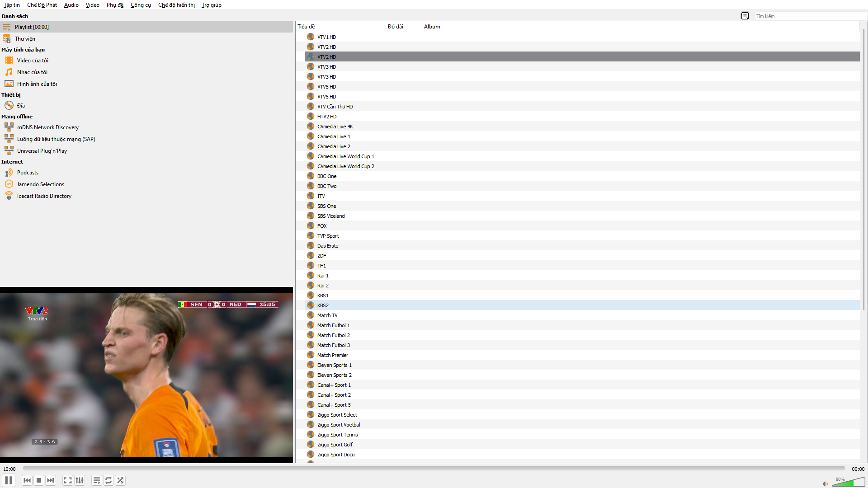Open Thư viện media library
The width and height of the screenshot is (868, 488).
pos(146,39)
